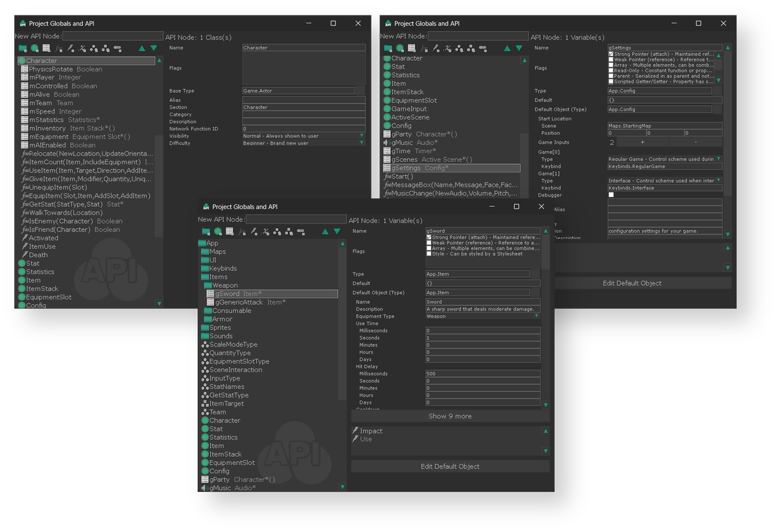The width and height of the screenshot is (778, 532).
Task: Check the Array flag in gSword window
Action: click(429, 248)
